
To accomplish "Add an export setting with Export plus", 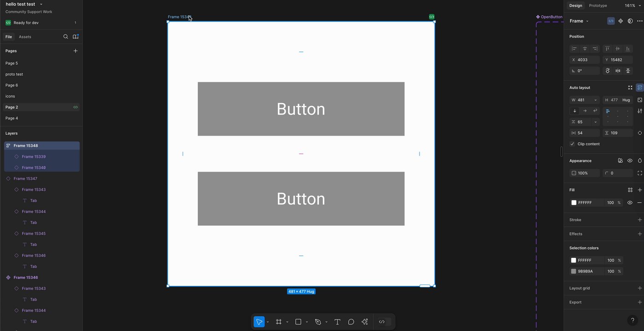I will (x=639, y=302).
